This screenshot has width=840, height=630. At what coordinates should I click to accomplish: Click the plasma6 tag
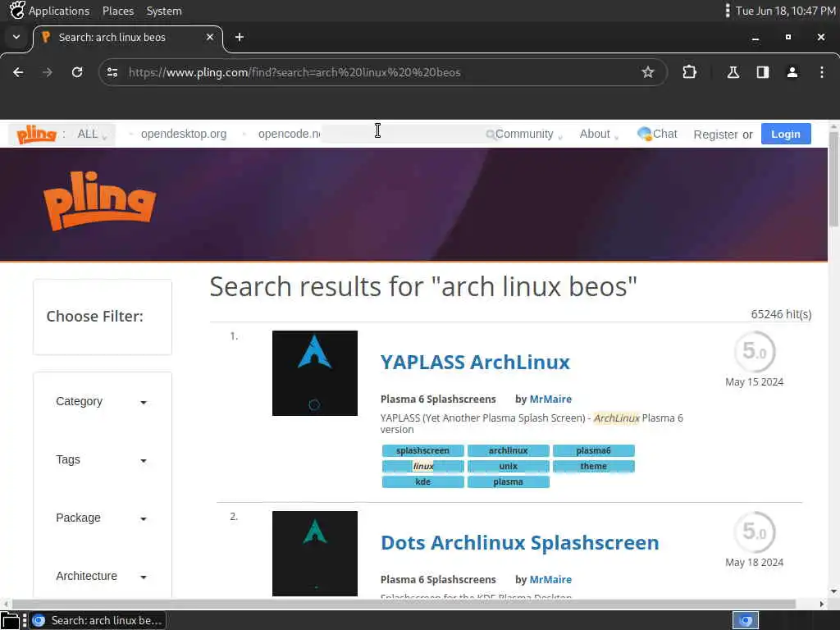point(594,450)
